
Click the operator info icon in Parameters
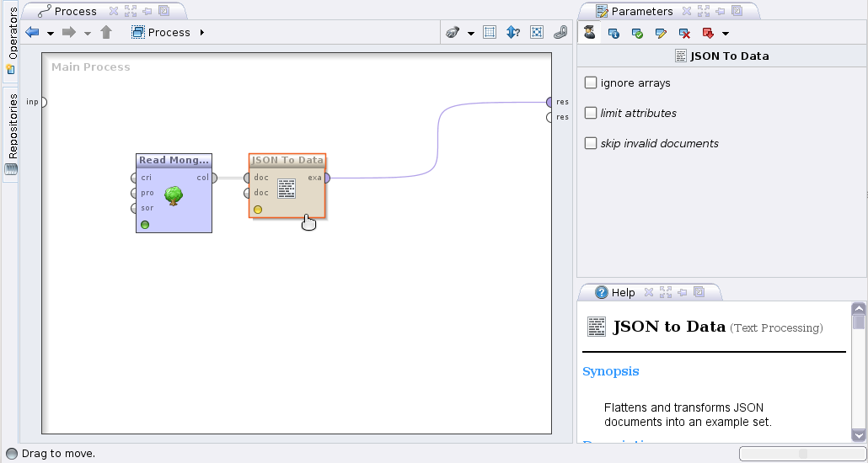[613, 34]
